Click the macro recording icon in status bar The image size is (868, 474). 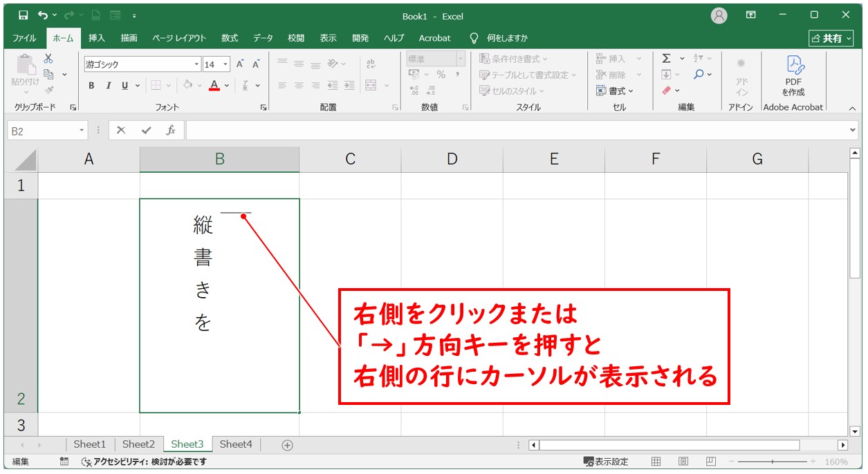64,462
